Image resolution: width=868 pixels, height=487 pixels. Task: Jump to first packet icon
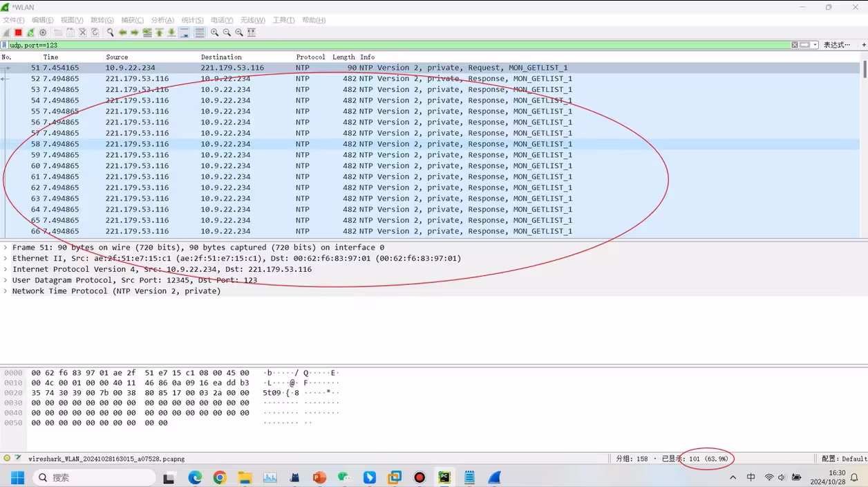159,33
